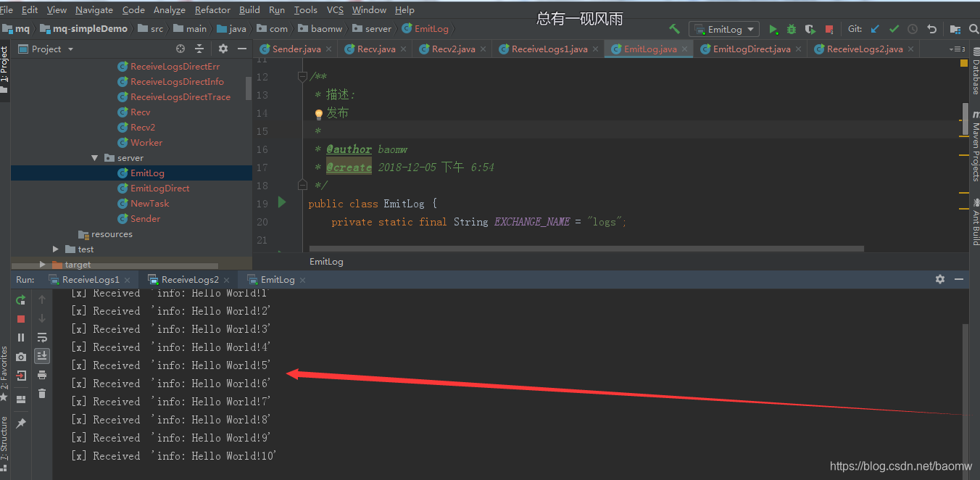The image size is (980, 480).
Task: Click the Build project hammer icon
Action: 675,29
